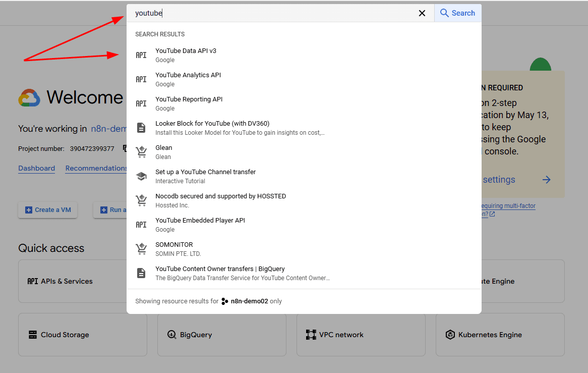Click the Google Cloud logo beside Welcome
This screenshot has height=373, width=588.
click(x=29, y=98)
